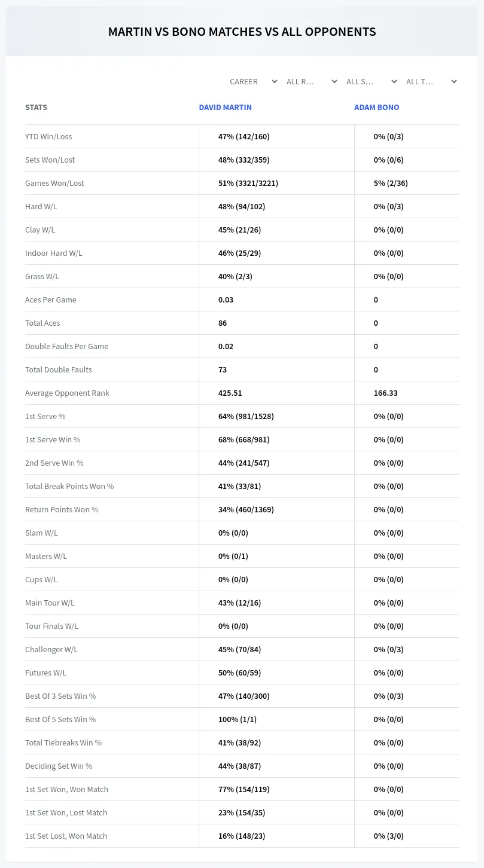Click the chevron arrow beside ALL S...

(x=394, y=82)
